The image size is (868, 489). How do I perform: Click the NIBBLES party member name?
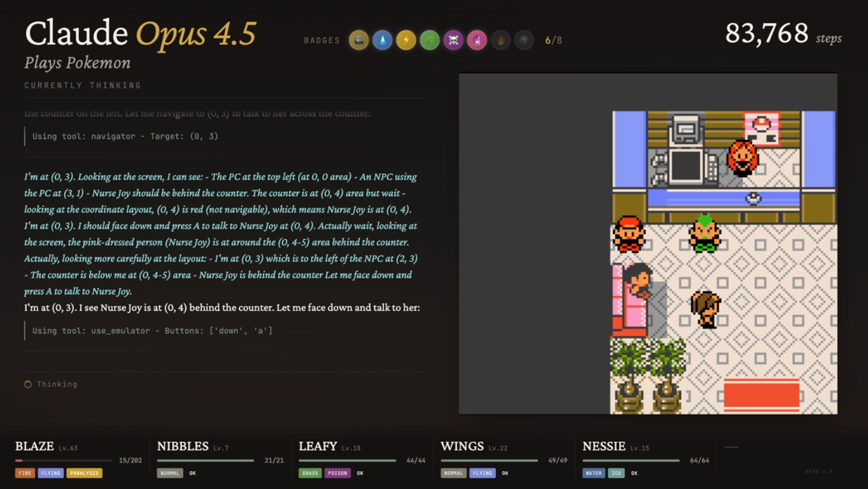tap(183, 447)
